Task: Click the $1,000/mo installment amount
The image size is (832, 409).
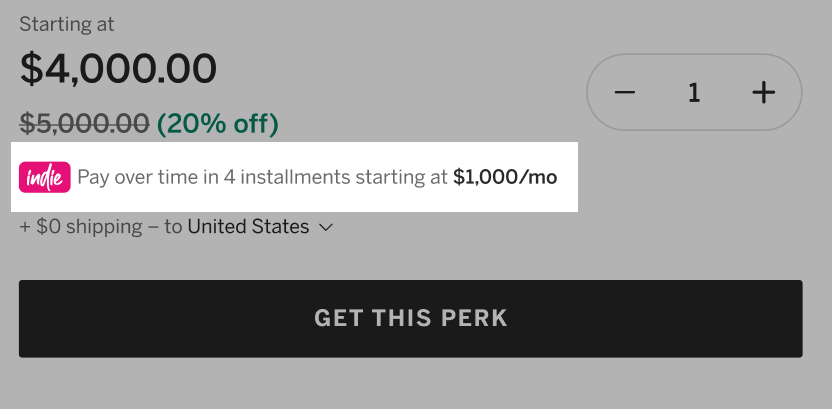Action: click(x=505, y=177)
